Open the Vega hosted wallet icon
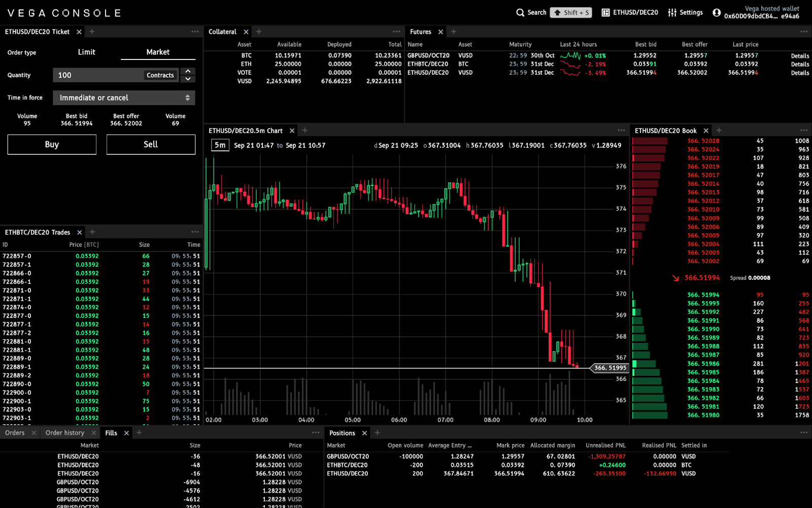 (x=717, y=13)
